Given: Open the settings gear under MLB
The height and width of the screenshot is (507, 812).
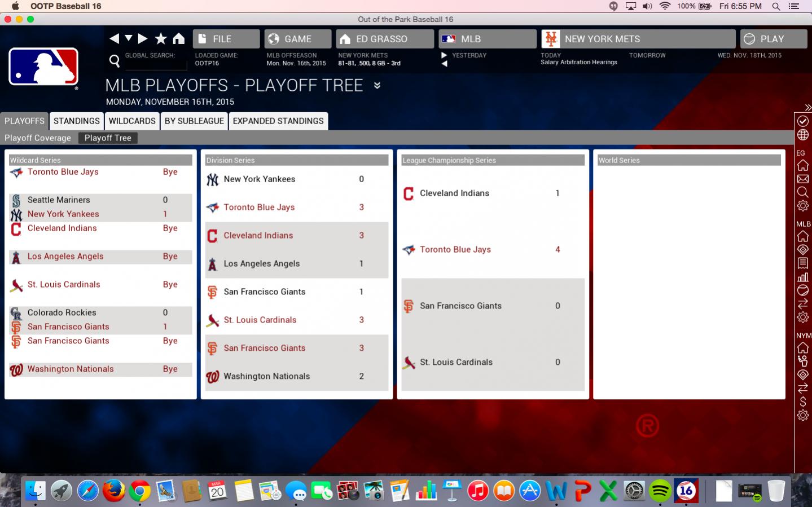Looking at the screenshot, I should [803, 318].
